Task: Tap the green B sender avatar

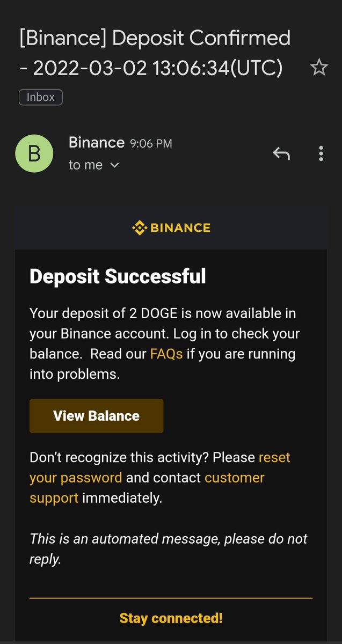Action: click(x=34, y=153)
